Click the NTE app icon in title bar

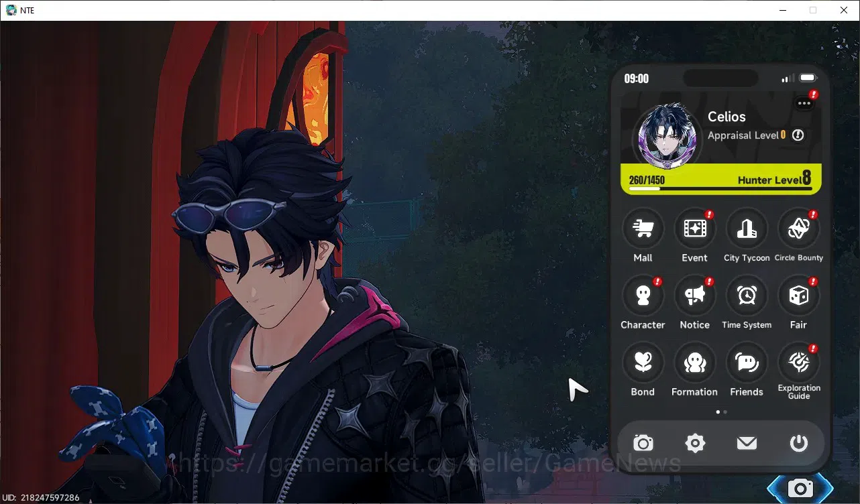[11, 10]
